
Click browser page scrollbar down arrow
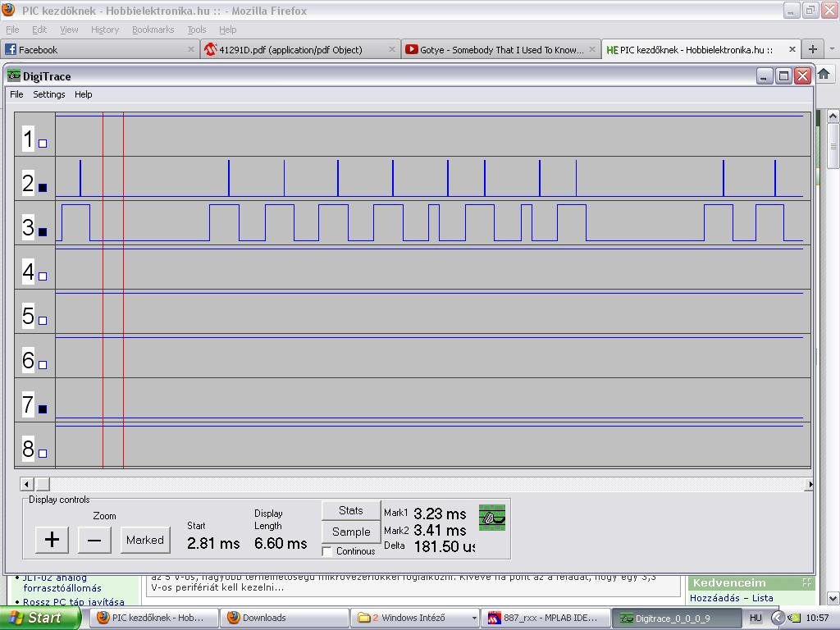(x=833, y=598)
